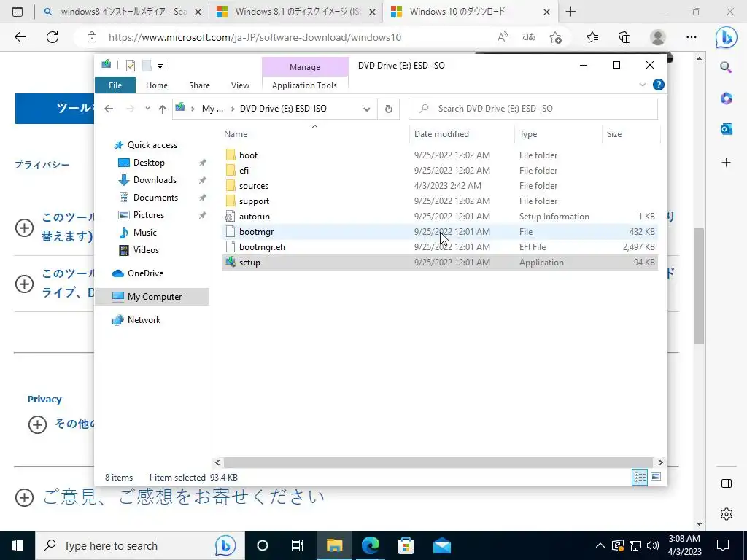Image resolution: width=747 pixels, height=560 pixels.
Task: Open the Outlook sidebar icon
Action: pos(726,128)
